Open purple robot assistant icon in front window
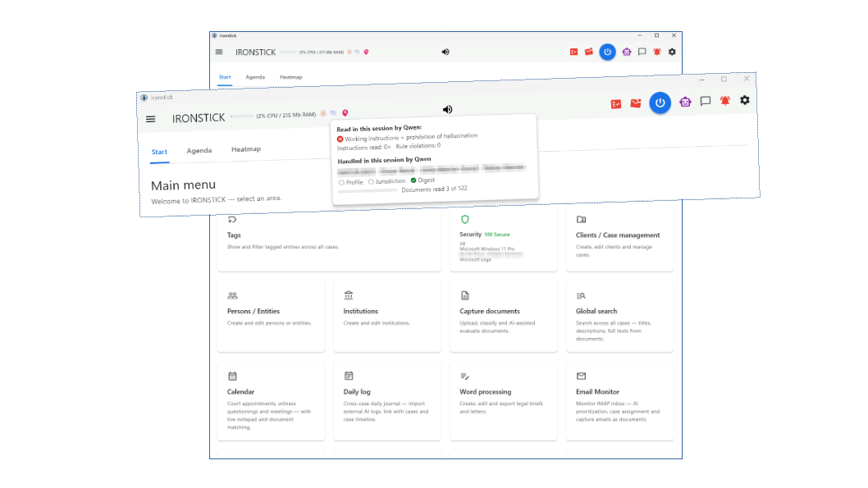The height and width of the screenshot is (488, 868). (685, 102)
